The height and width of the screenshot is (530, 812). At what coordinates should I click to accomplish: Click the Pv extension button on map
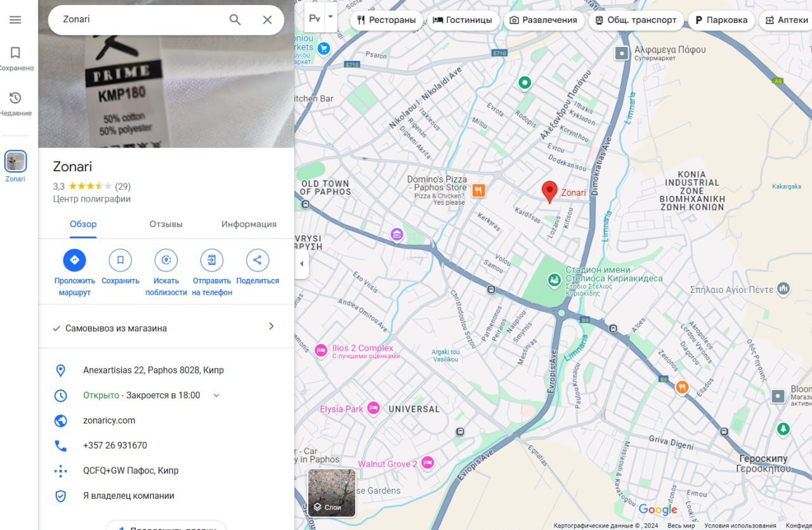[315, 19]
